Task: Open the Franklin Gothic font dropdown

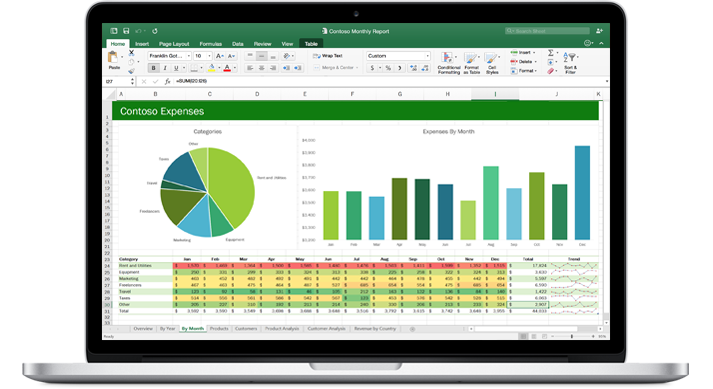Action: pyautogui.click(x=169, y=56)
